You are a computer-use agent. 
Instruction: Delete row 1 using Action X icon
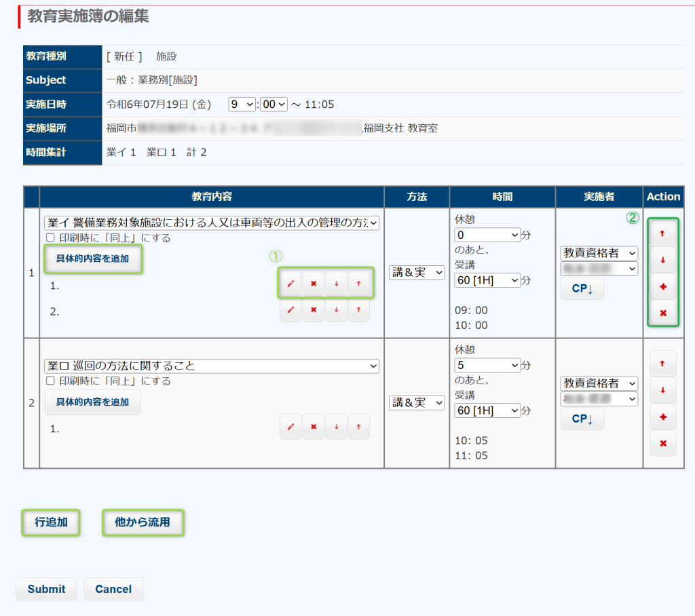pyautogui.click(x=663, y=313)
